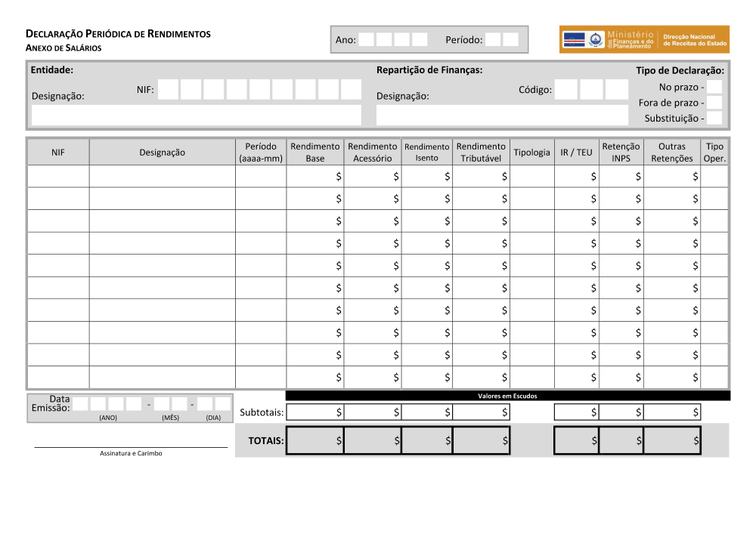This screenshot has height=534, width=756.
Task: Click the Entidade Designação text field
Action: tap(197, 115)
